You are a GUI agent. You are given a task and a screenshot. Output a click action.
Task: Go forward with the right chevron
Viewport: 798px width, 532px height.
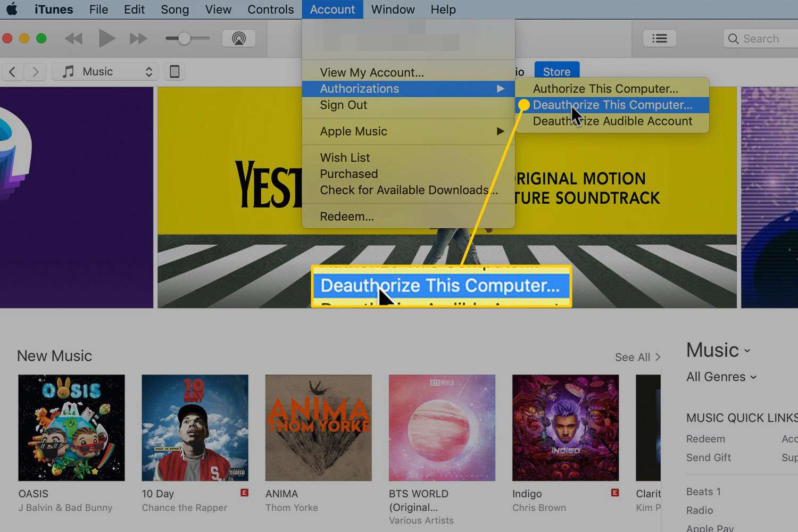[35, 72]
